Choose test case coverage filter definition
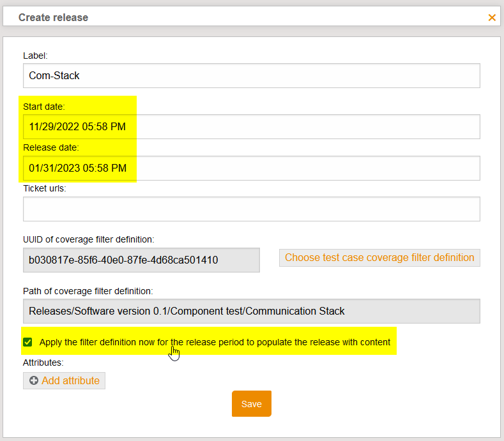Screen dimensions: 504x441 [x=379, y=258]
